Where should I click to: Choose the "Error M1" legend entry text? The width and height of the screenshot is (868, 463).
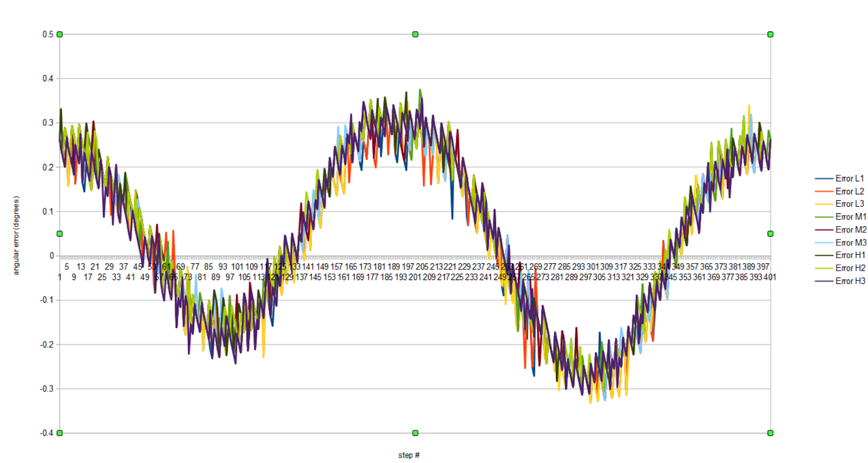[x=851, y=217]
